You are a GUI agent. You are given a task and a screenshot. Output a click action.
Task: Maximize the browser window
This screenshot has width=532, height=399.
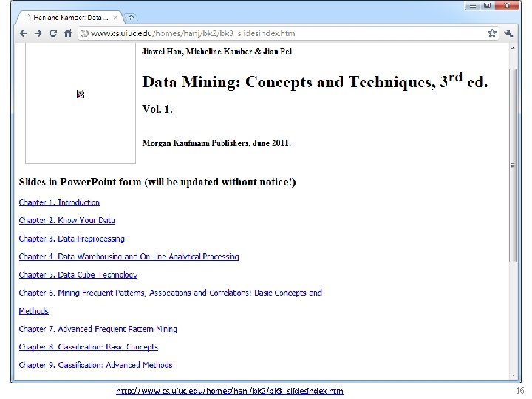point(487,5)
